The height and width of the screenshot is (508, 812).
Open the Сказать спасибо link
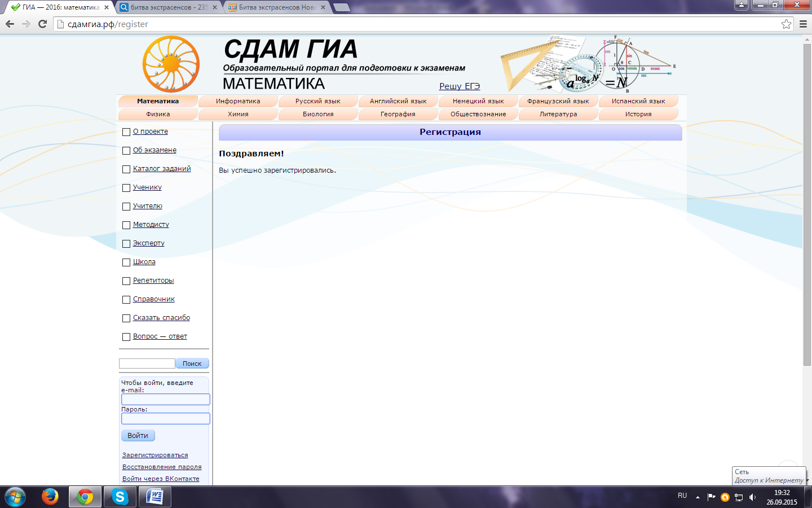pyautogui.click(x=161, y=318)
